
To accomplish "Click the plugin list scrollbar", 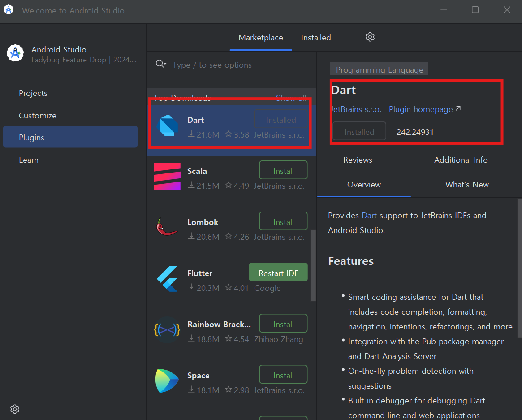I will click(x=313, y=265).
